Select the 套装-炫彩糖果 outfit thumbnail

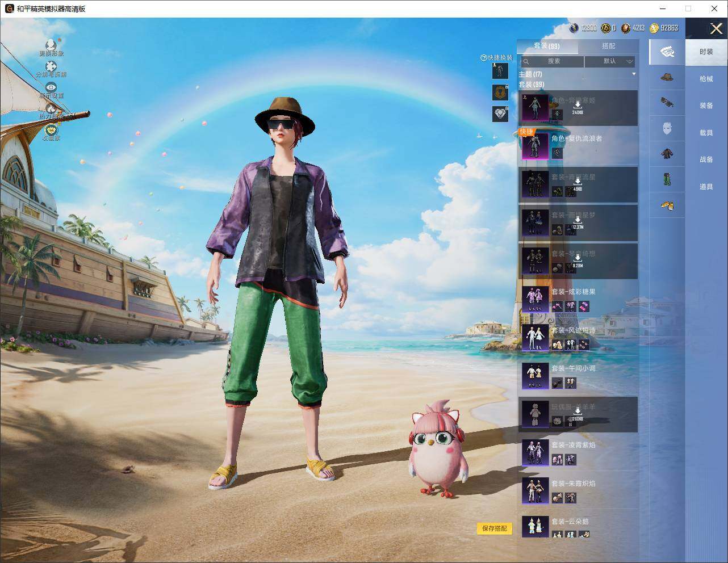(535, 299)
